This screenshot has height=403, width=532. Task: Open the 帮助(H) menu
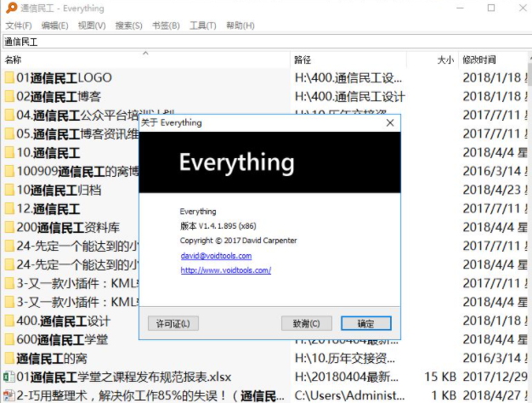coord(241,26)
